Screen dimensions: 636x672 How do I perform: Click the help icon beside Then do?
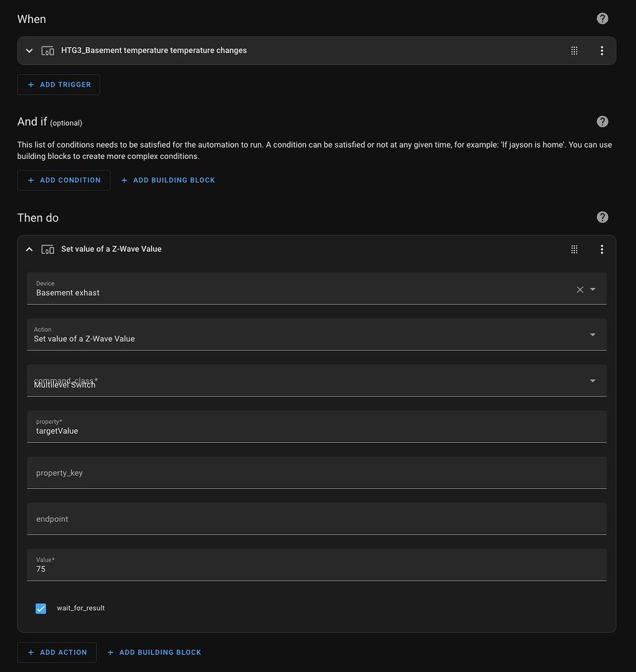pos(603,217)
